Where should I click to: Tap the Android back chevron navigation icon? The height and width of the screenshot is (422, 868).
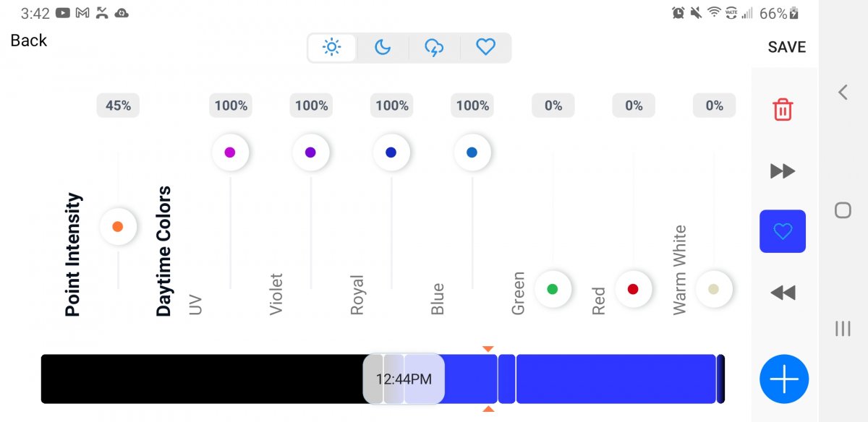[x=843, y=92]
